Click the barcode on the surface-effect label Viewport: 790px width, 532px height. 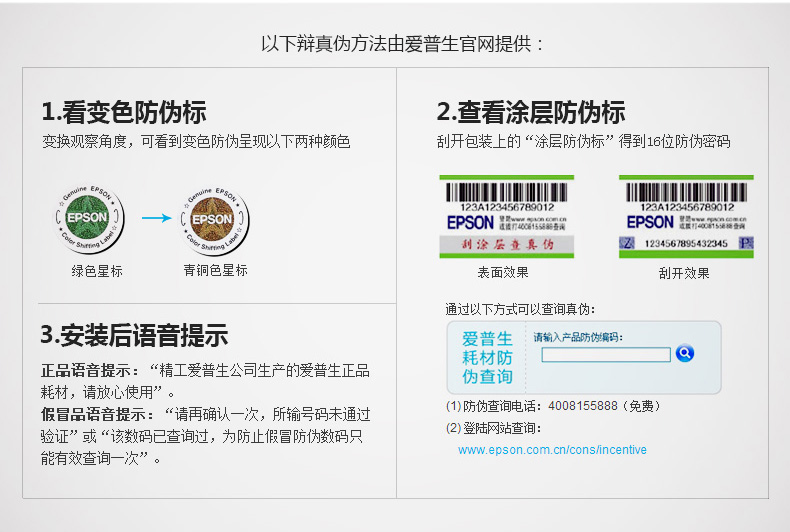click(x=506, y=191)
